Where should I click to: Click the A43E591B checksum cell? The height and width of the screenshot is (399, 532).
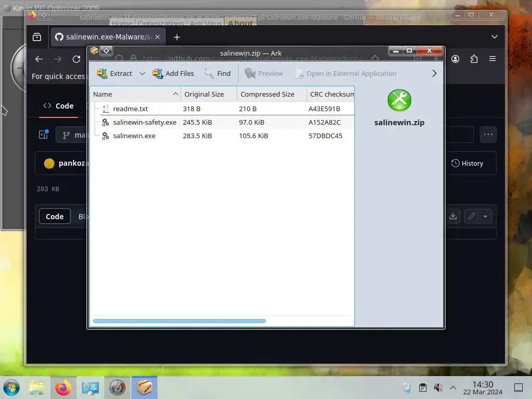pyautogui.click(x=324, y=109)
